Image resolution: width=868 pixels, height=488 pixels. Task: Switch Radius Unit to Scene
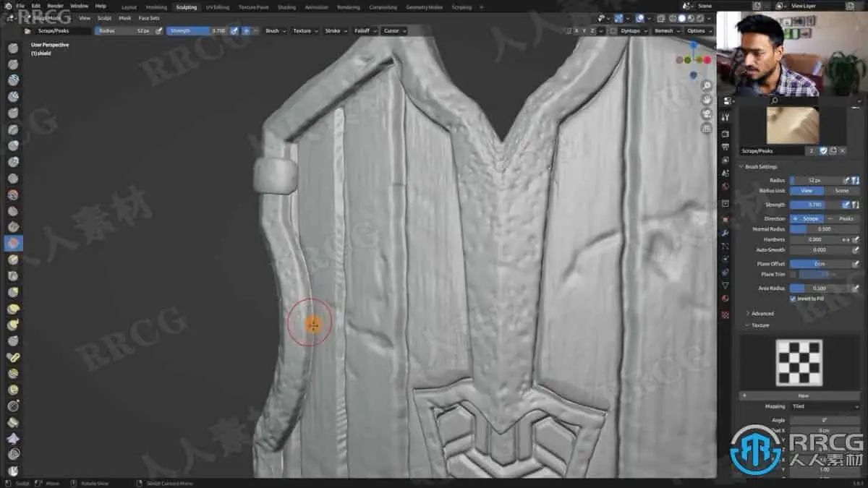841,191
